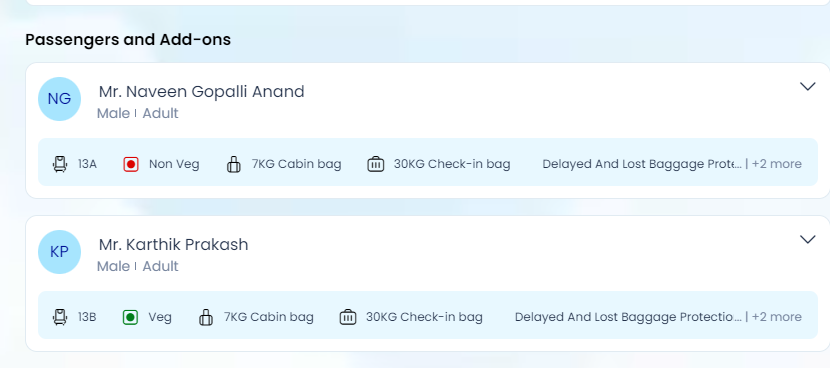Show +2 more add-ons for Naveen
The image size is (830, 368).
tap(777, 164)
